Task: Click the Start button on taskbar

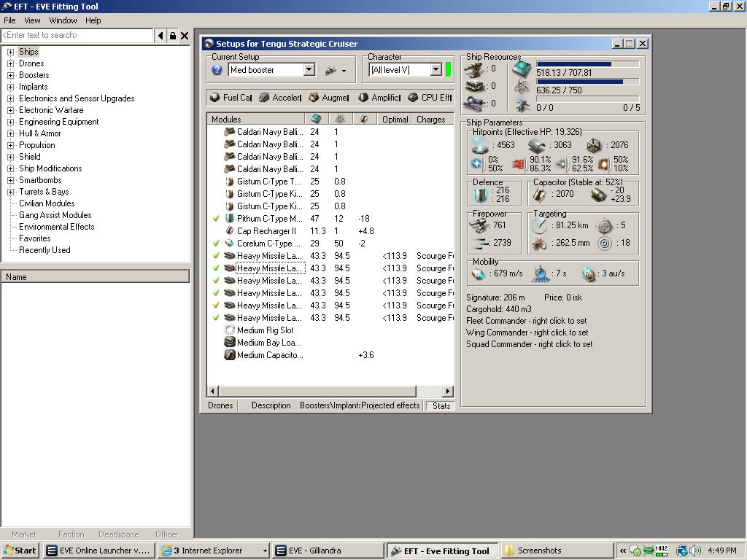Action: [20, 551]
